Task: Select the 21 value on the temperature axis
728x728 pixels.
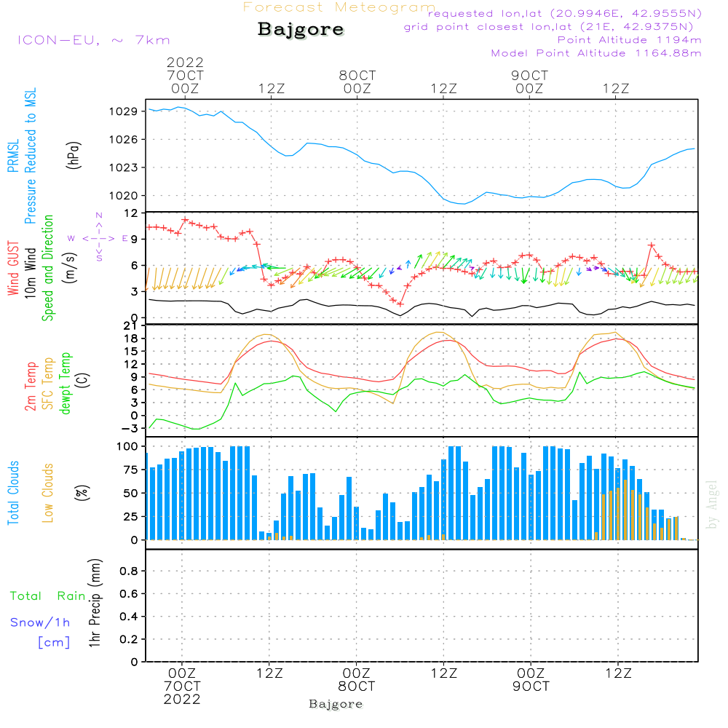Action: pos(131,326)
